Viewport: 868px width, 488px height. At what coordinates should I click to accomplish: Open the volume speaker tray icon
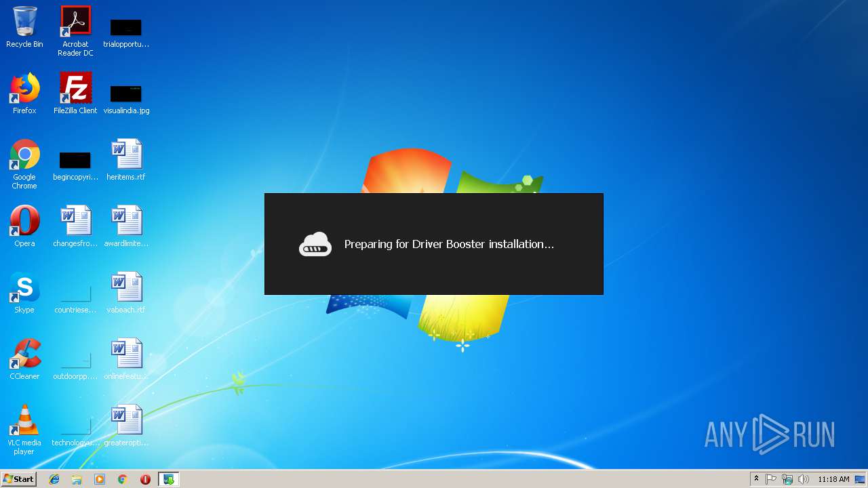[x=804, y=479]
